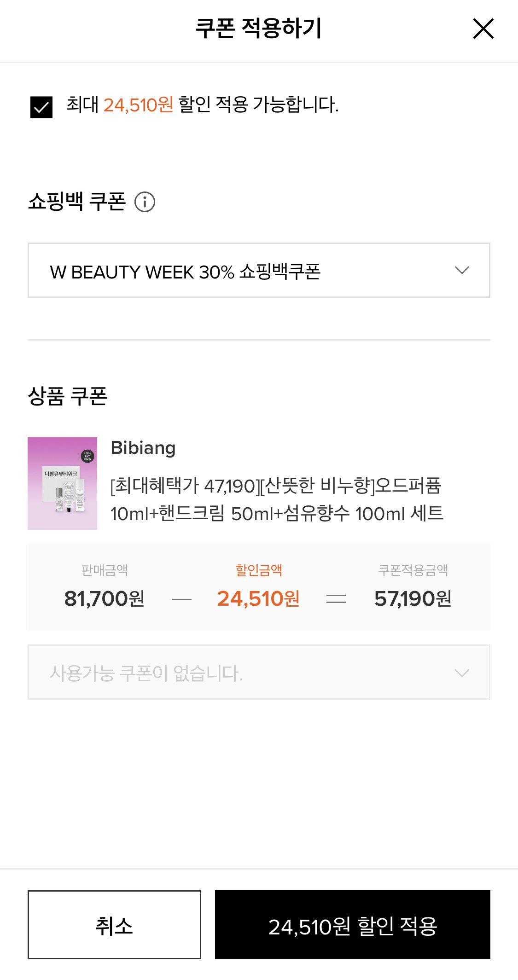Open the Bibiang brand name link

(x=143, y=447)
